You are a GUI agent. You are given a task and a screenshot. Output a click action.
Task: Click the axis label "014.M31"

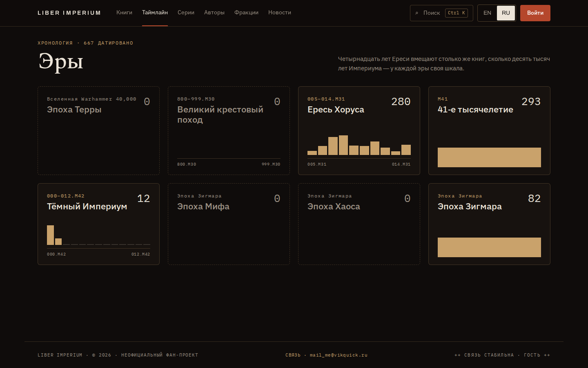coord(401,164)
